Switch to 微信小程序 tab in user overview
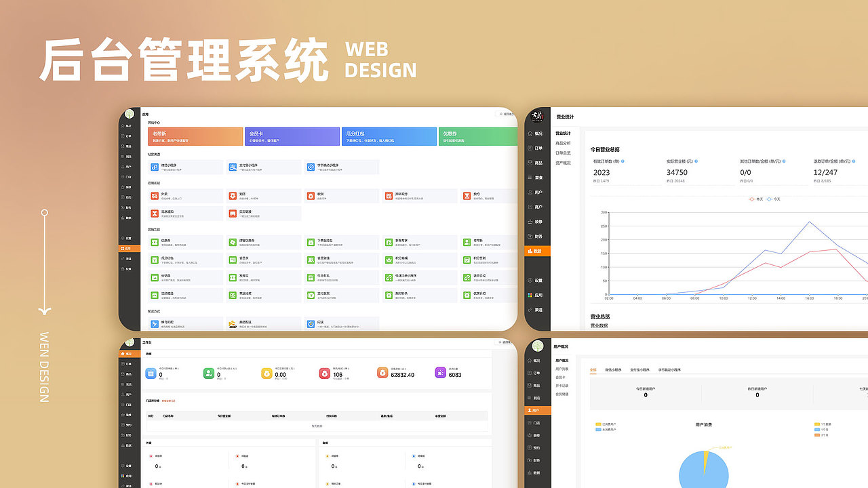 click(614, 370)
